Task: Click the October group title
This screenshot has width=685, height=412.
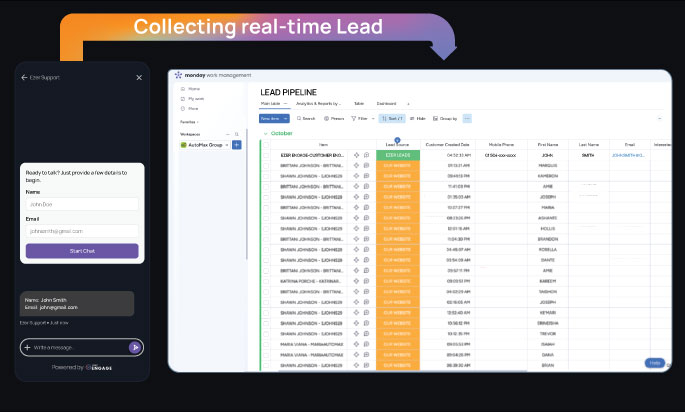Action: [282, 133]
